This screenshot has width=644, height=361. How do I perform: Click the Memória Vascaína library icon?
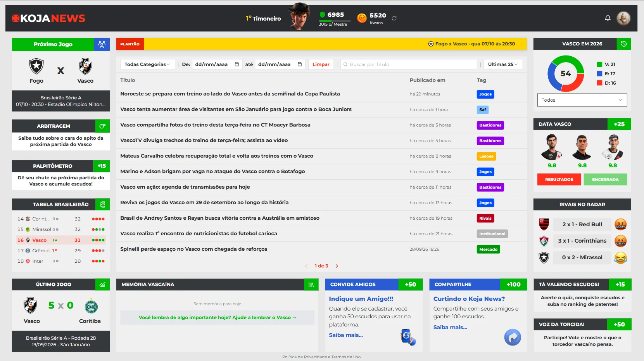click(311, 285)
